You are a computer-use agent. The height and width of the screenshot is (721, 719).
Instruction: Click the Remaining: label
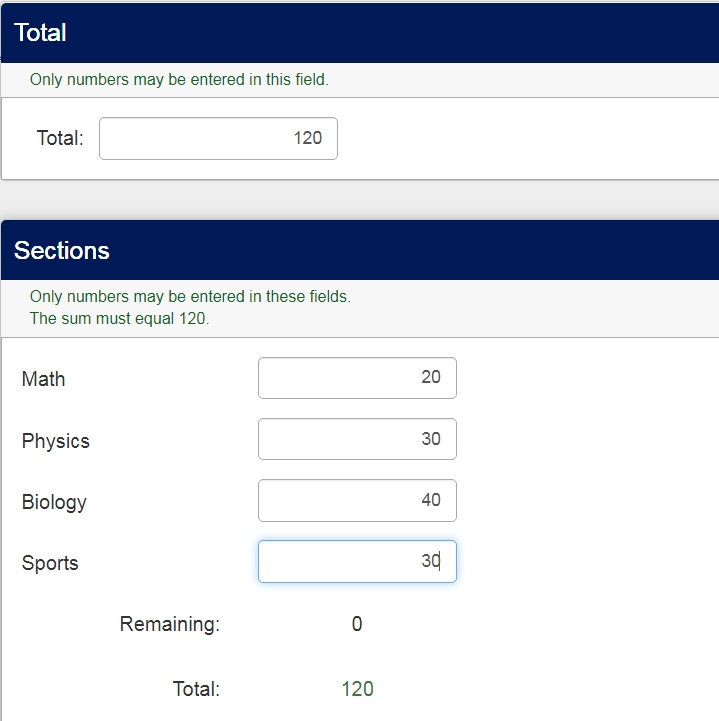pyautogui.click(x=169, y=624)
